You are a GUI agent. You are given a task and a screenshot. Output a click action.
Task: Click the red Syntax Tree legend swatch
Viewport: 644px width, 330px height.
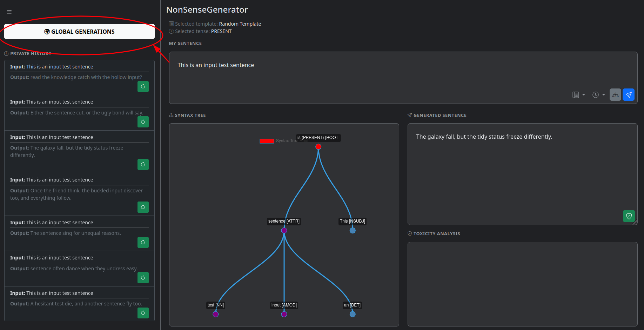pyautogui.click(x=267, y=141)
